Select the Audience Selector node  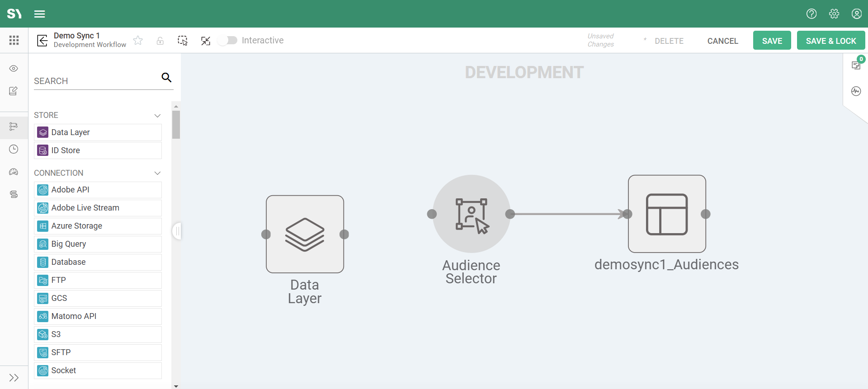tap(471, 214)
